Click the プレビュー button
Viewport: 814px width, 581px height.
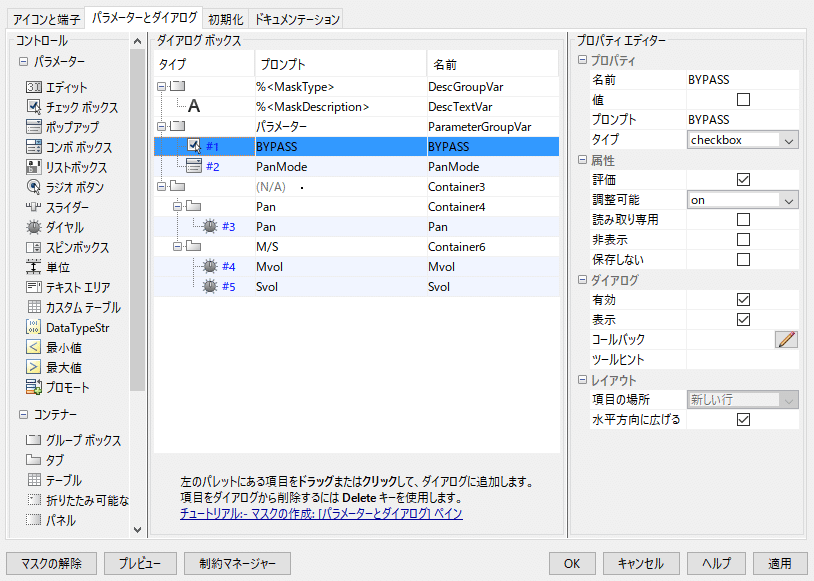point(140,563)
